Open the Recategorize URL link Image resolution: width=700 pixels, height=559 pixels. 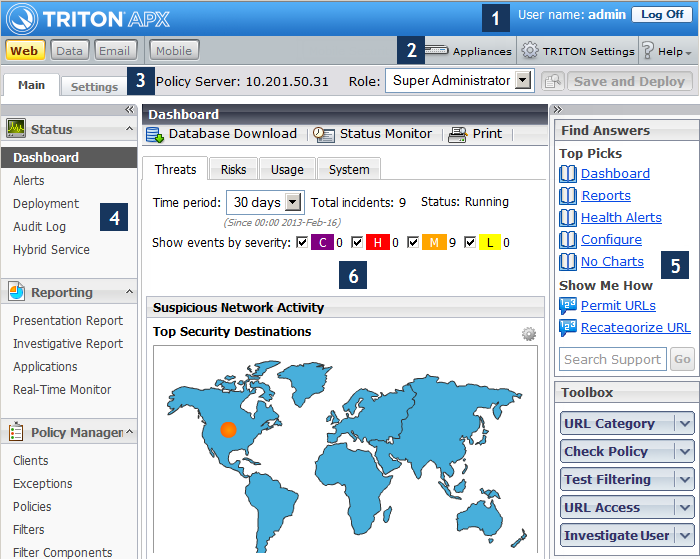click(x=636, y=327)
